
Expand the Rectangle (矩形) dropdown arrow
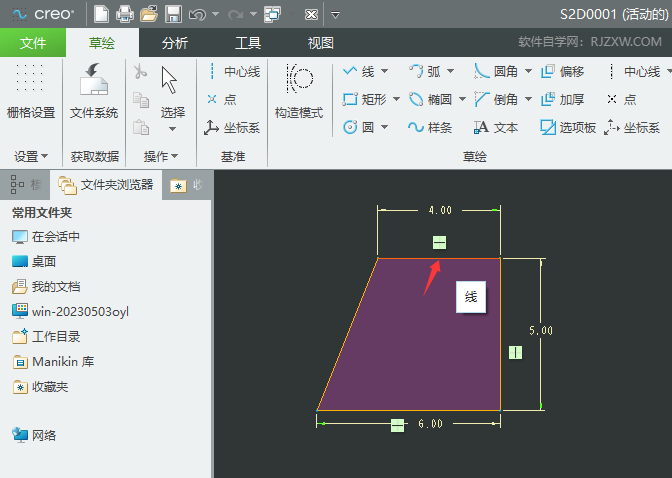pos(396,99)
